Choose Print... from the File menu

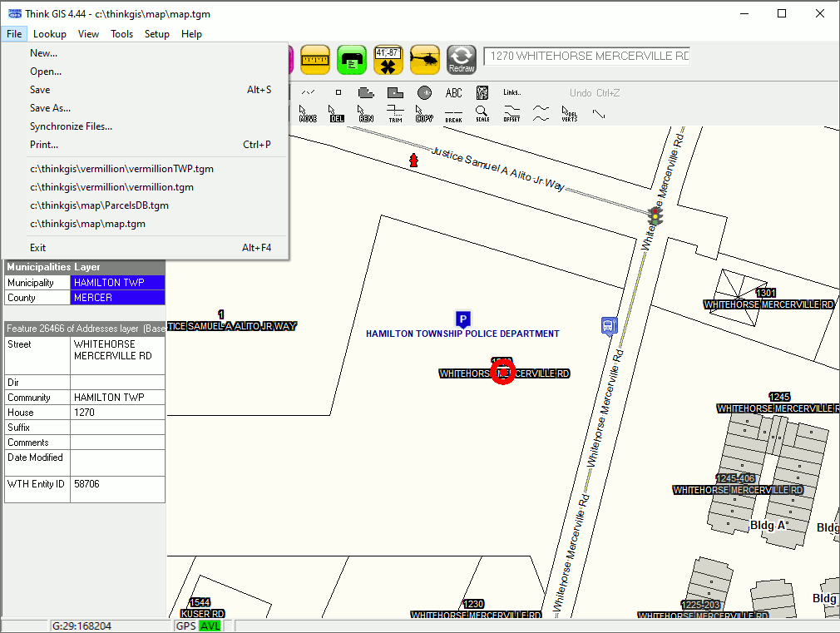pyautogui.click(x=146, y=145)
